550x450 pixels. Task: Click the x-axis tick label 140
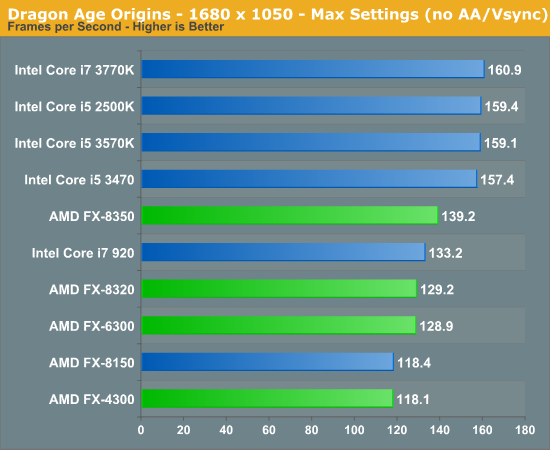pyautogui.click(x=440, y=430)
